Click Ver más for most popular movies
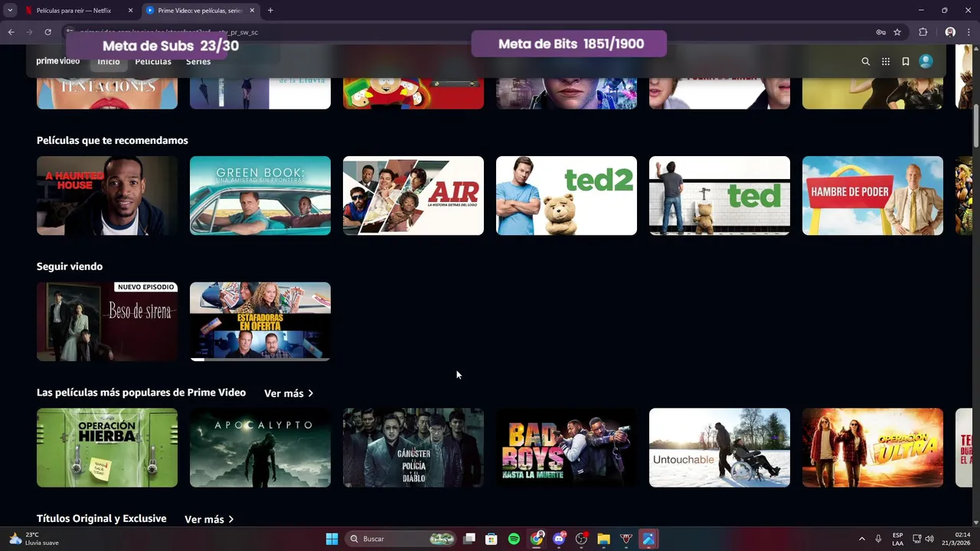Viewport: 980px width, 551px height. [289, 393]
